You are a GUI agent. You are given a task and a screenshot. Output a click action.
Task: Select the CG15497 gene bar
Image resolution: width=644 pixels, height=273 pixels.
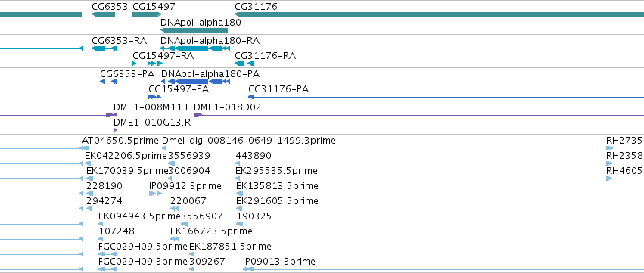point(148,14)
